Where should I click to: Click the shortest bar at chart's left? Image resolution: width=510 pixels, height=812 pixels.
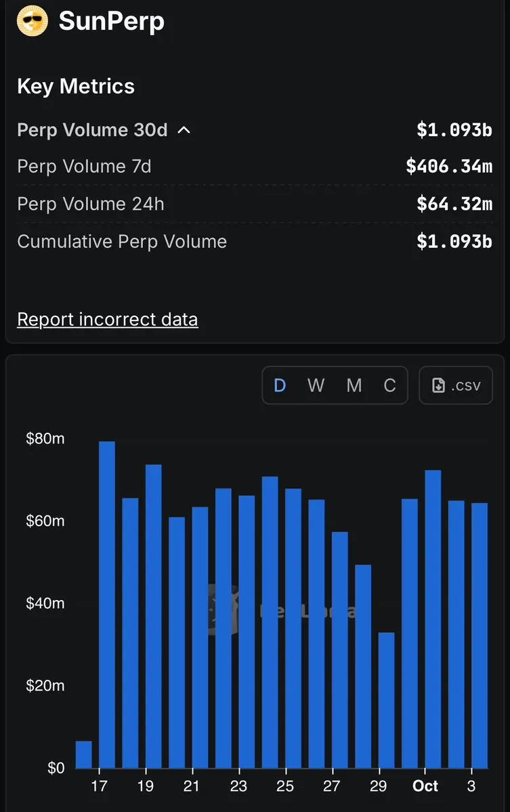click(x=83, y=754)
